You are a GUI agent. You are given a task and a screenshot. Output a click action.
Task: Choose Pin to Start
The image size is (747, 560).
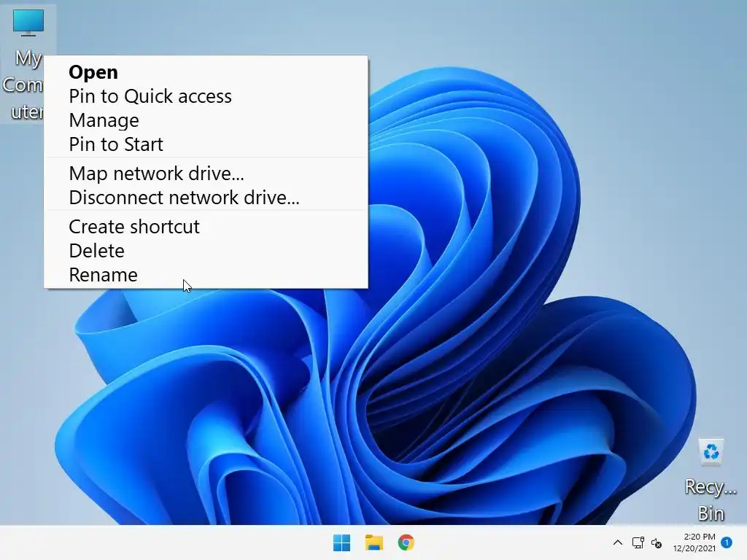[206, 144]
